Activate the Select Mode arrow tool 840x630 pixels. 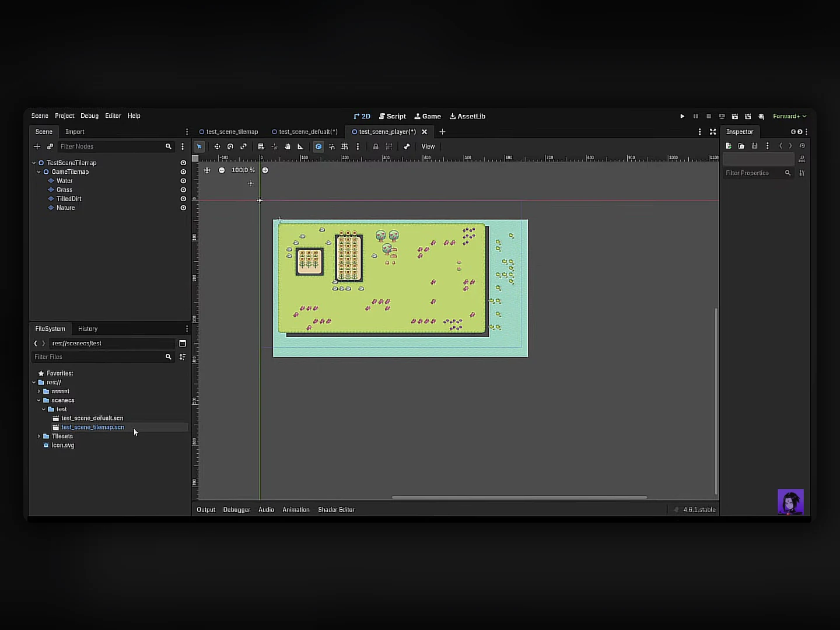coord(199,146)
